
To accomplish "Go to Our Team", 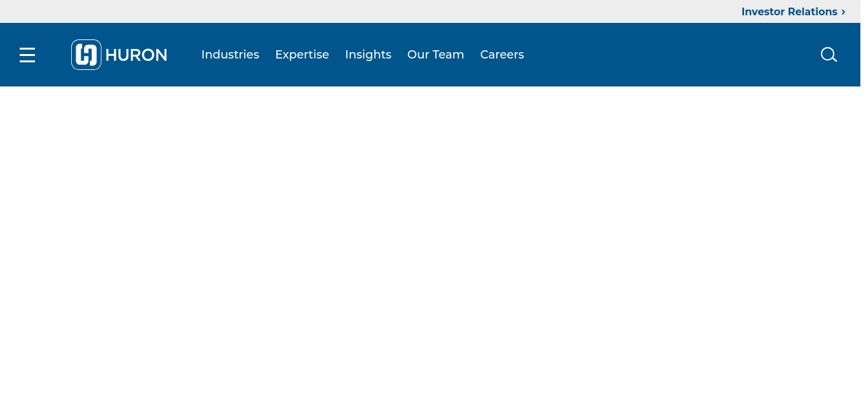I will coord(436,55).
